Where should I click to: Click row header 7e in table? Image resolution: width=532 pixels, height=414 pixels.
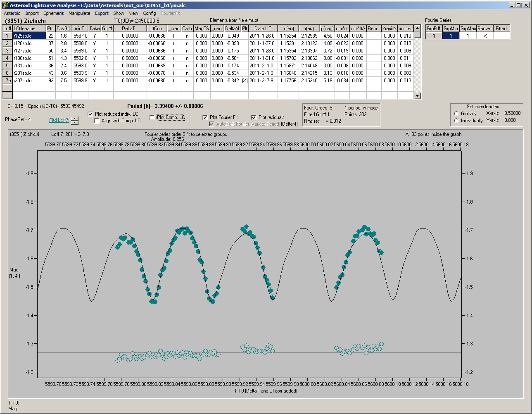point(7,81)
